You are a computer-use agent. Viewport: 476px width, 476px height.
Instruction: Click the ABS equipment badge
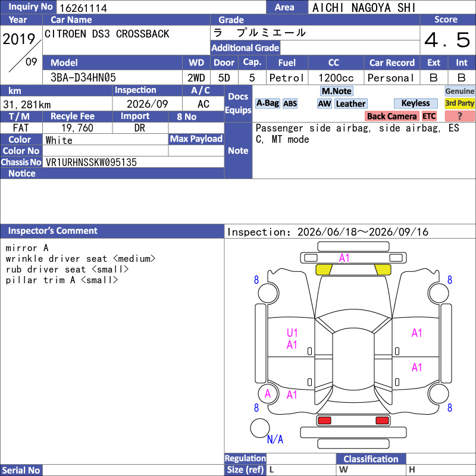[290, 104]
